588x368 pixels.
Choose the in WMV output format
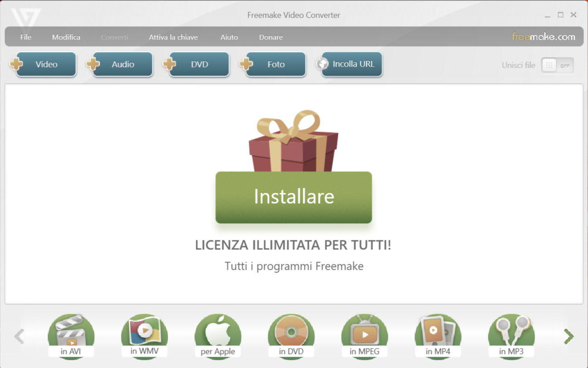(145, 336)
